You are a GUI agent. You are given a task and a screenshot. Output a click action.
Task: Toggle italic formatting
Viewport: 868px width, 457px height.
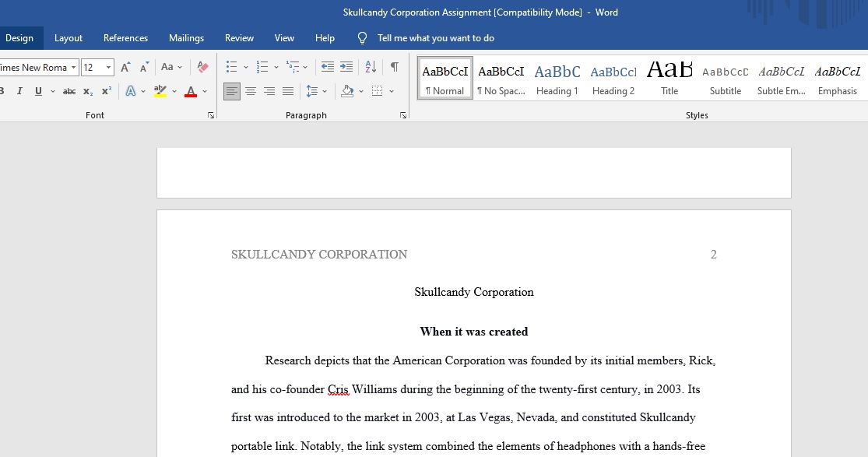[x=19, y=91]
